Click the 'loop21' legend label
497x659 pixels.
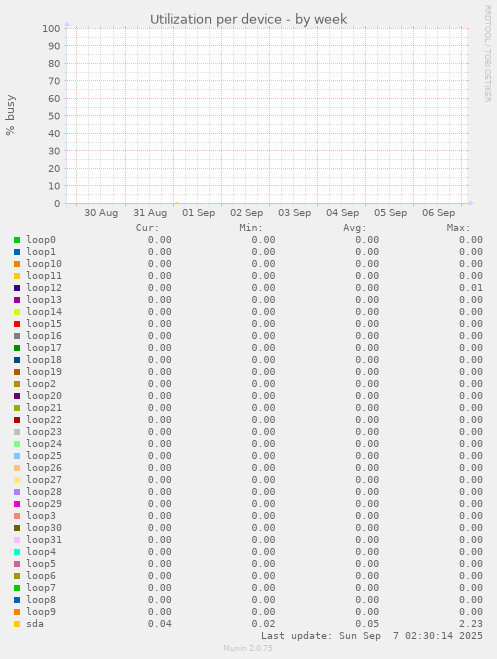44,408
